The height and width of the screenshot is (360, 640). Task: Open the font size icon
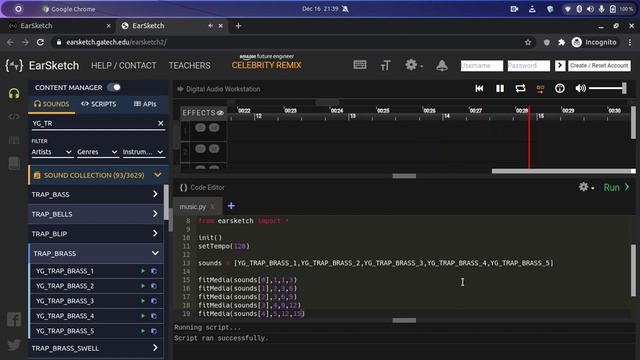tap(385, 65)
